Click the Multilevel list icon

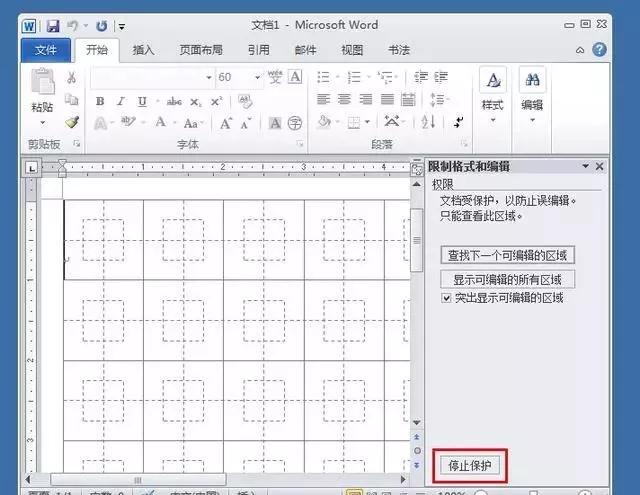(385, 77)
